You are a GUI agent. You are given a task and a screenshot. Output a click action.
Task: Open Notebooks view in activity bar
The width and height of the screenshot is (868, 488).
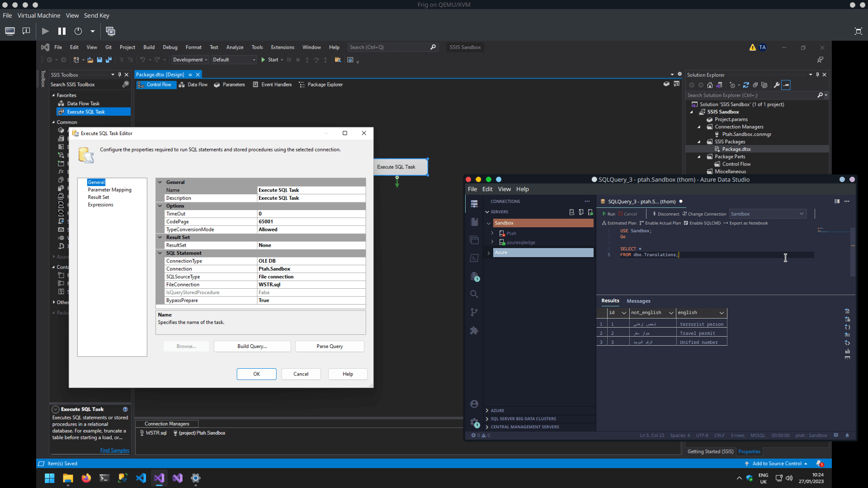[474, 222]
